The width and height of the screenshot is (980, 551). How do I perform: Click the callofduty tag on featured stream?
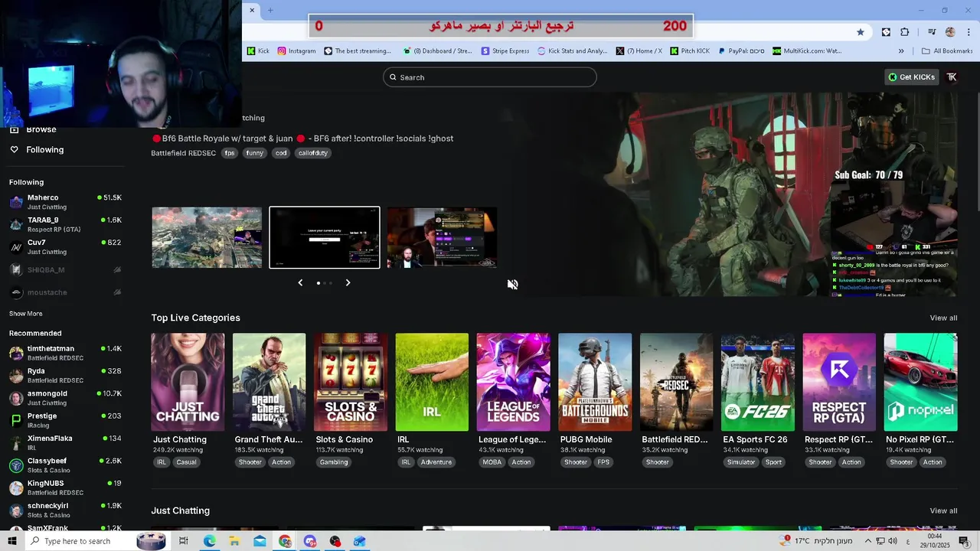pyautogui.click(x=313, y=153)
